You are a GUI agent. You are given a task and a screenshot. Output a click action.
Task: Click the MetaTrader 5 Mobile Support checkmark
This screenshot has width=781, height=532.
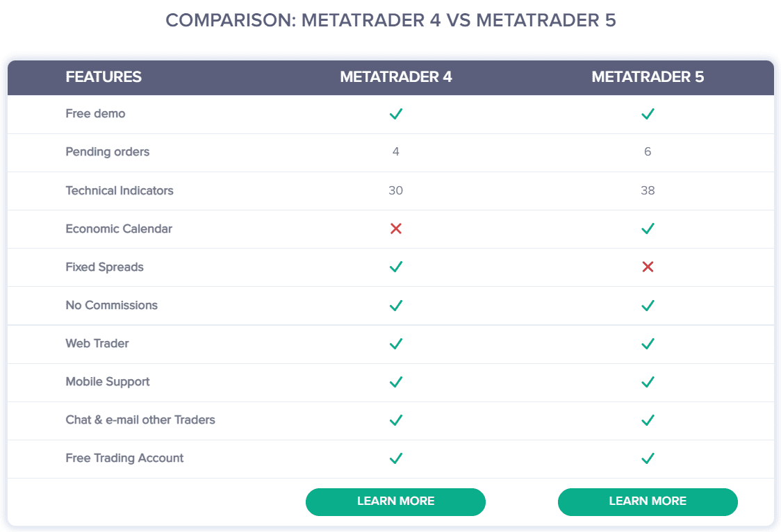tap(648, 382)
